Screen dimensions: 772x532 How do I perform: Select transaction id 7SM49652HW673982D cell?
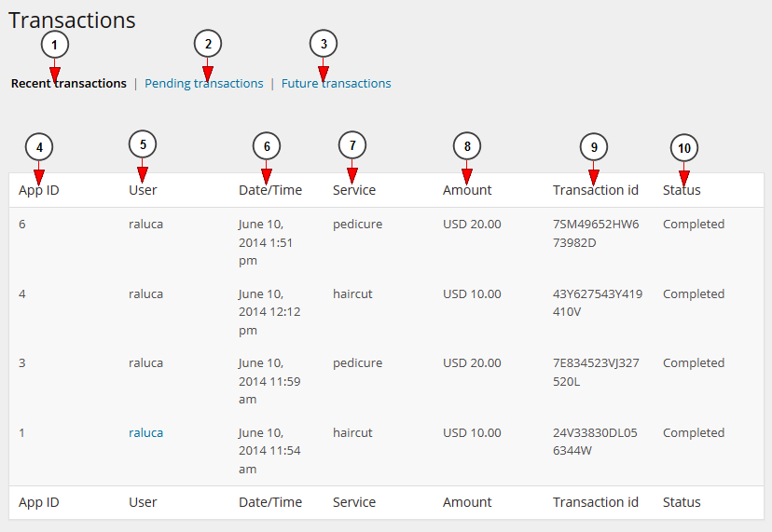click(596, 233)
